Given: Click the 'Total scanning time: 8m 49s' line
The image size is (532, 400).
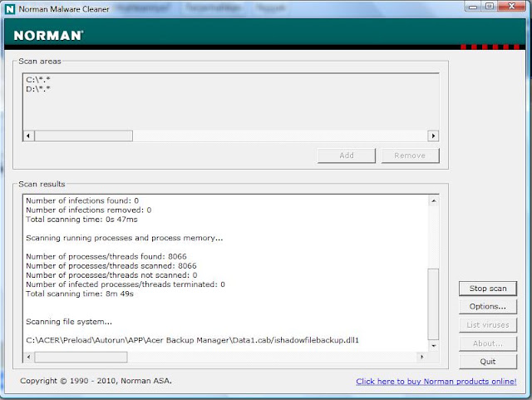Looking at the screenshot, I should coord(80,294).
